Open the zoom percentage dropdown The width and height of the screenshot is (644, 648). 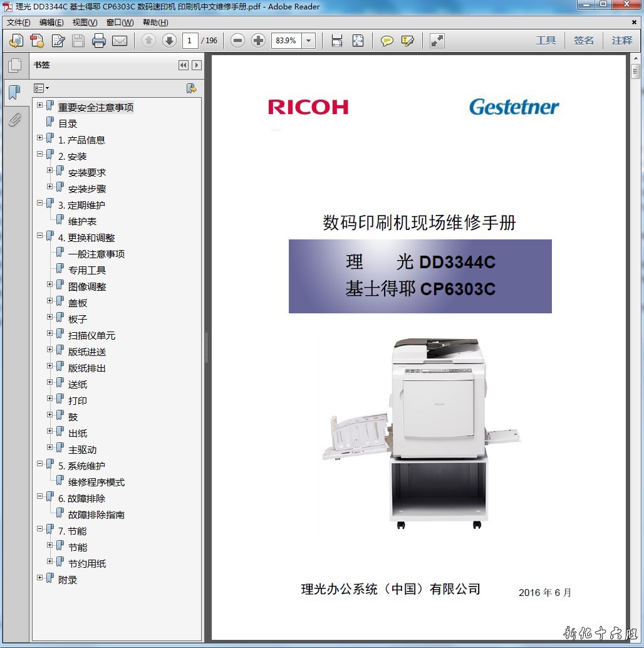[308, 41]
